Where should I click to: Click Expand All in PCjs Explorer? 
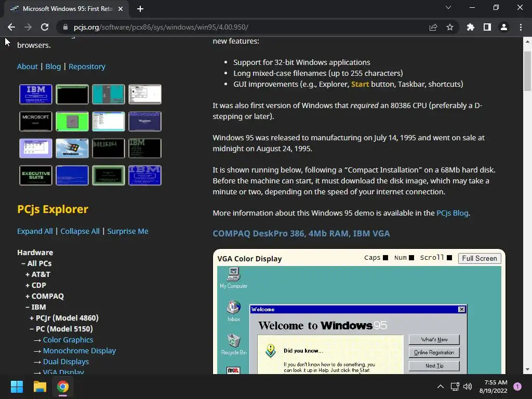pos(35,231)
